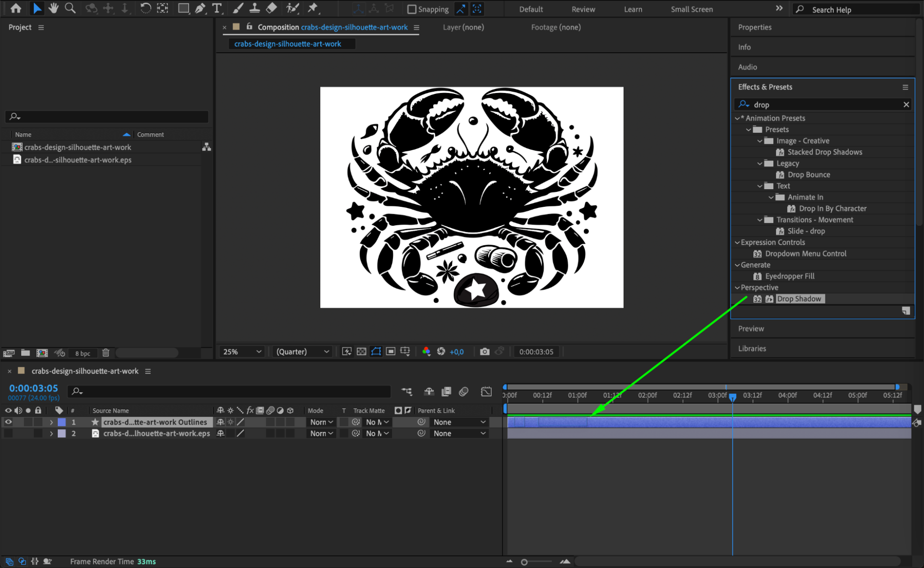Click the 8 bpc color depth button

83,353
